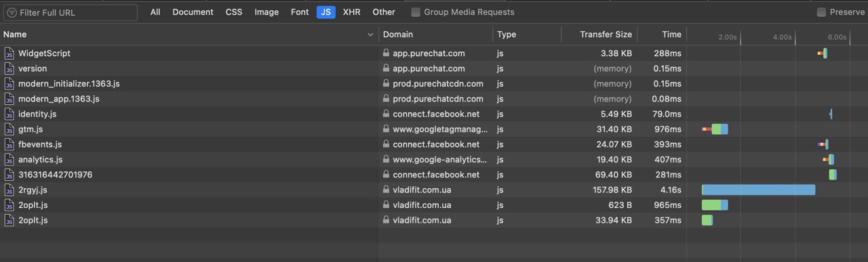Screen dimensions: 868x262
Task: Sort by the Time column header
Action: (x=663, y=35)
